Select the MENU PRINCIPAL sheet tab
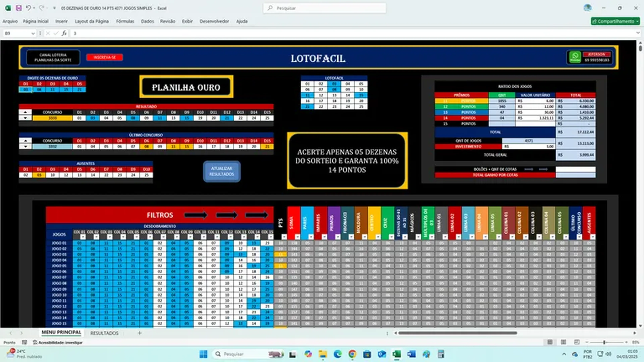 coord(61,333)
